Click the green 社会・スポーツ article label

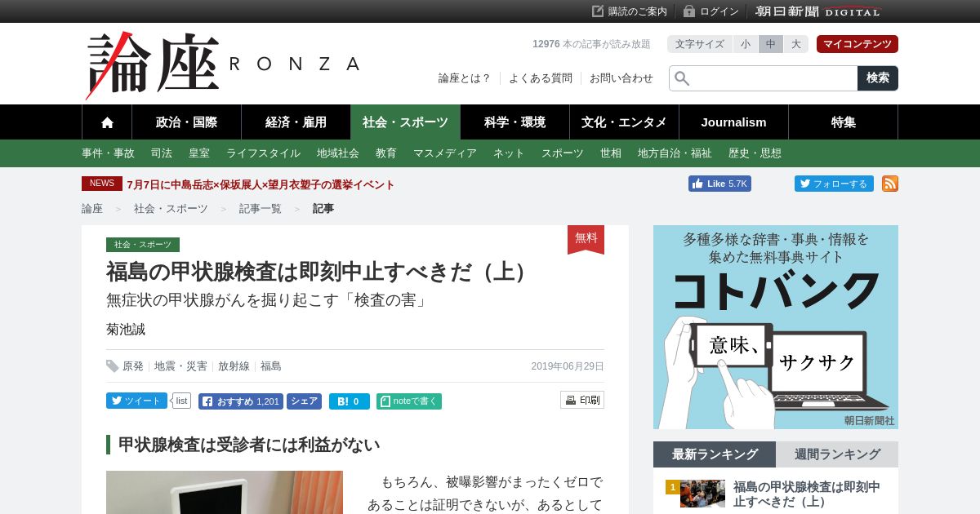(x=143, y=245)
